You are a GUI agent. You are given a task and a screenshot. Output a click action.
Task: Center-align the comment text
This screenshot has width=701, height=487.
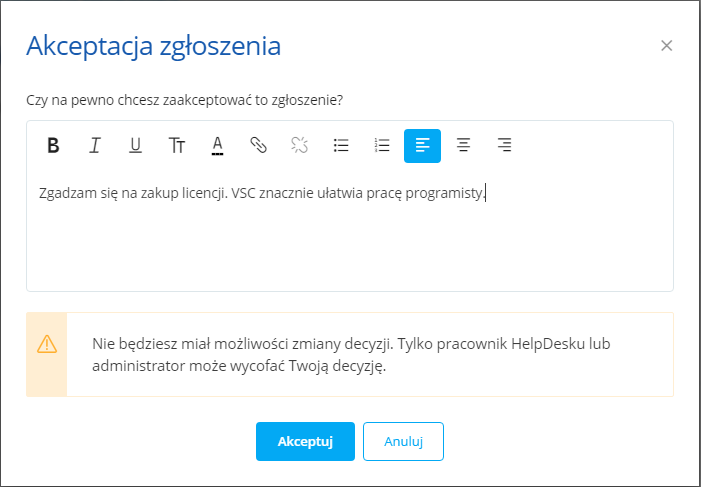pyautogui.click(x=463, y=146)
